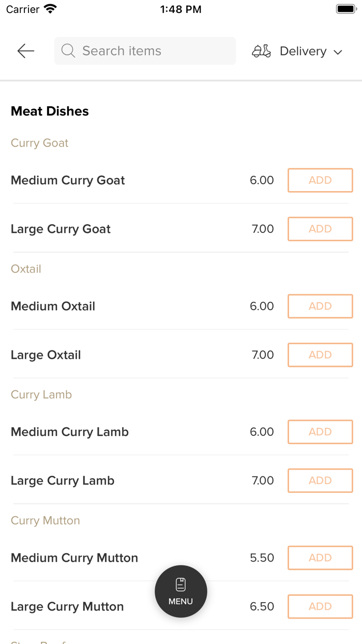This screenshot has height=644, width=362.
Task: Click the search magnifier icon
Action: point(68,51)
